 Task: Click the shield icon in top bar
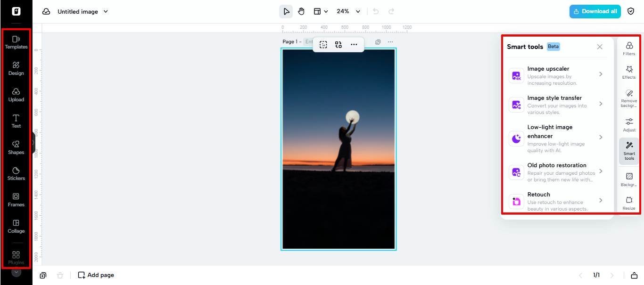point(631,11)
